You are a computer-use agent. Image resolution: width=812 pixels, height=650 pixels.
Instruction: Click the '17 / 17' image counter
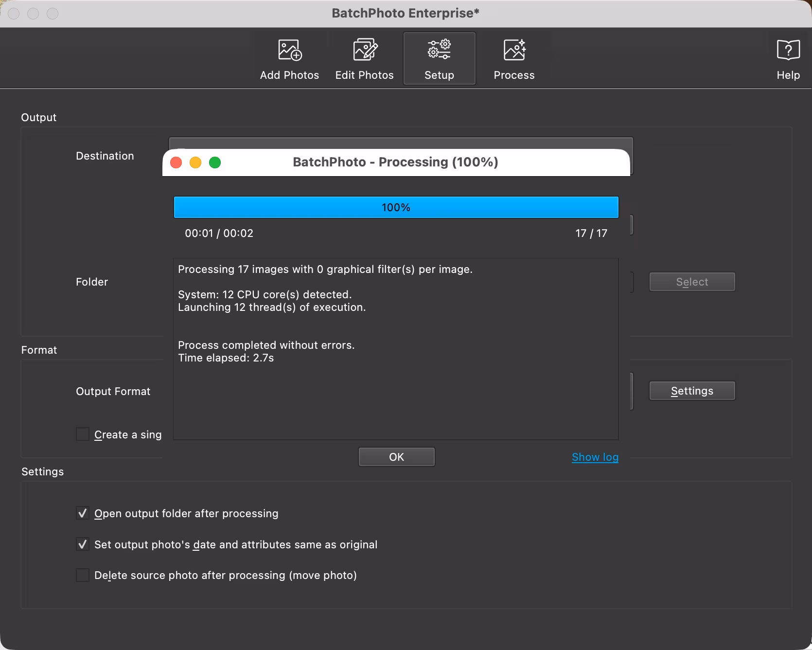(591, 233)
